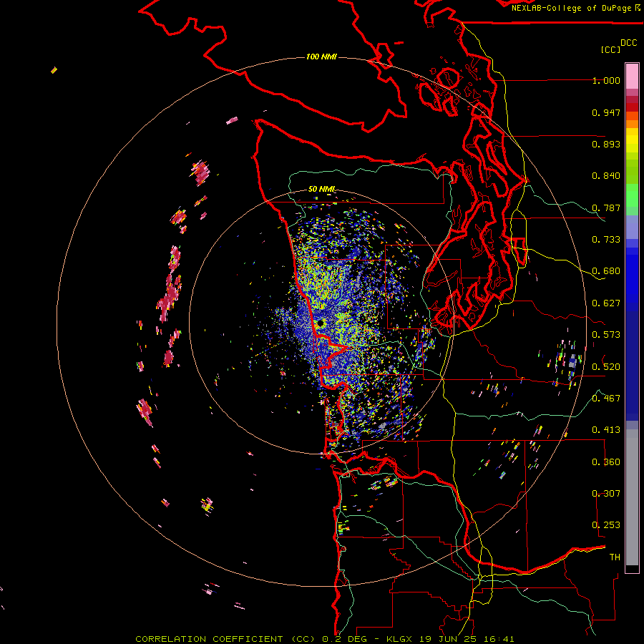644x644 pixels.
Task: Click the light pink top color bar segment
Action: point(632,76)
